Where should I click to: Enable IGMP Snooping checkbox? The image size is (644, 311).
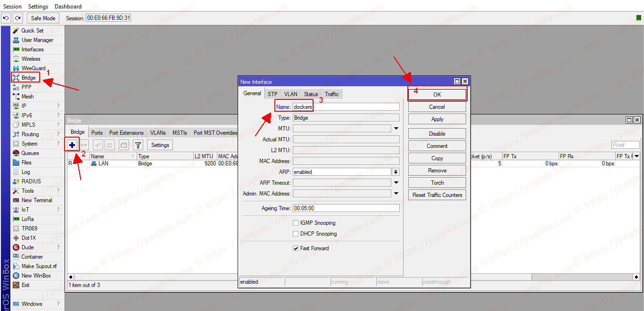click(x=296, y=223)
